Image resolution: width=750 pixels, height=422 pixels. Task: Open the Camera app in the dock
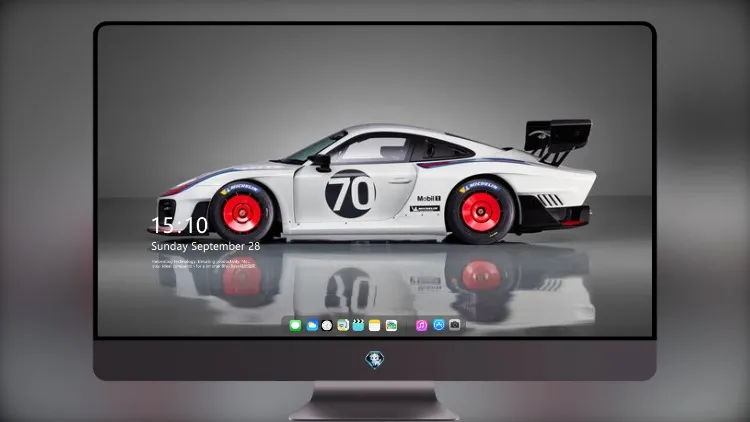pos(455,325)
